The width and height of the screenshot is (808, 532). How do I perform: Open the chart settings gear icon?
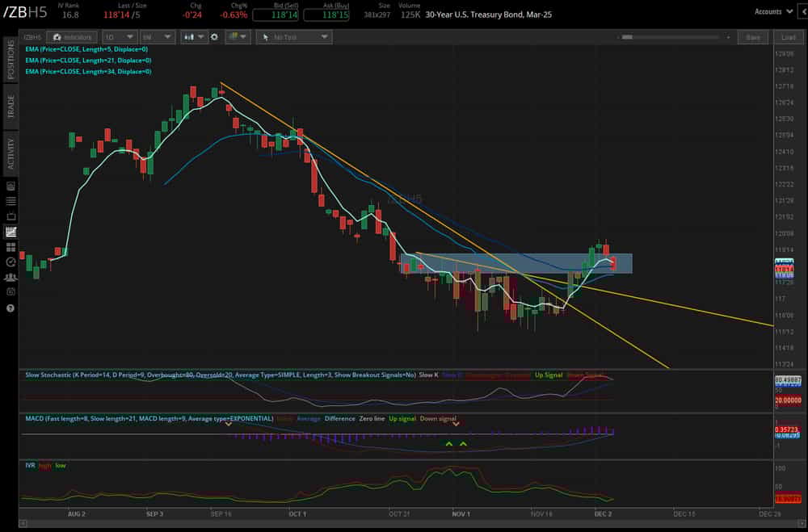pyautogui.click(x=213, y=37)
